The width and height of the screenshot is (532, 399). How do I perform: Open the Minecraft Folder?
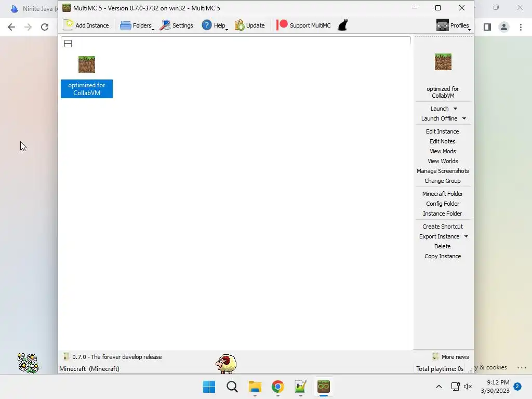click(443, 194)
